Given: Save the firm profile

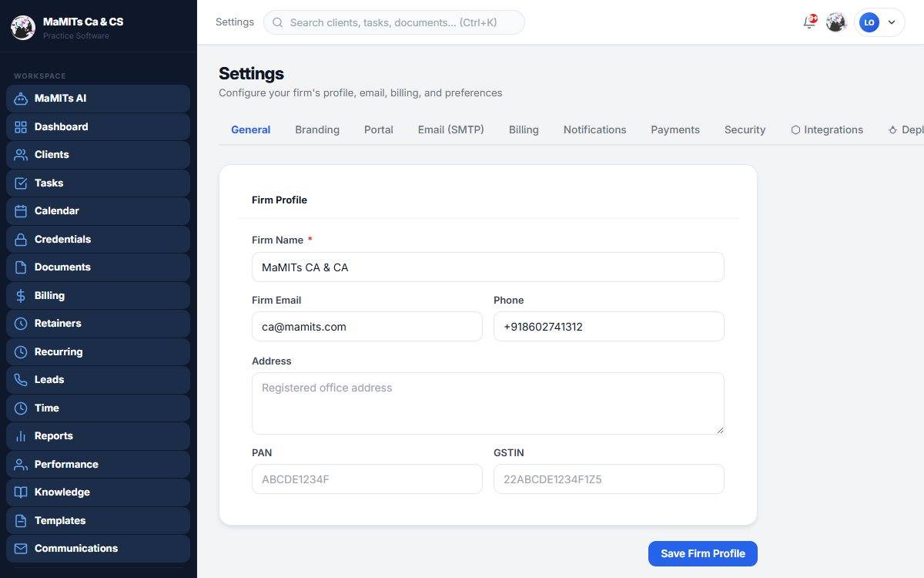Looking at the screenshot, I should pyautogui.click(x=703, y=553).
